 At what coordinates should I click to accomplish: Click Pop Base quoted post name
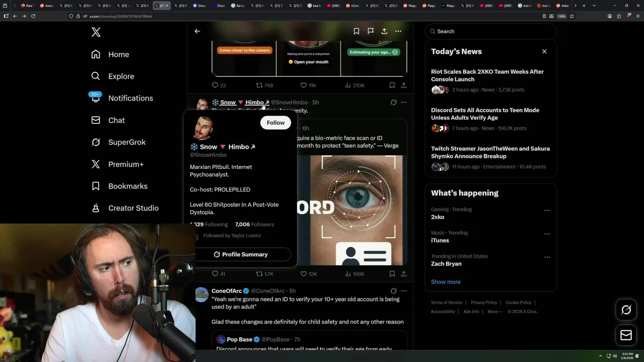pyautogui.click(x=239, y=340)
